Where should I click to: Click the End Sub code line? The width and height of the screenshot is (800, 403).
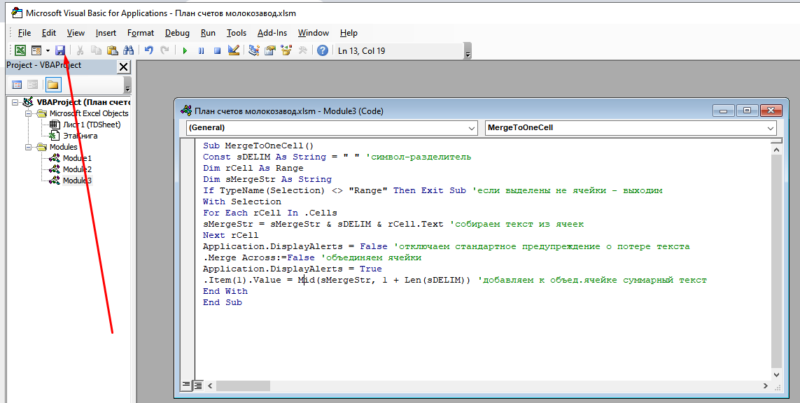tap(222, 303)
